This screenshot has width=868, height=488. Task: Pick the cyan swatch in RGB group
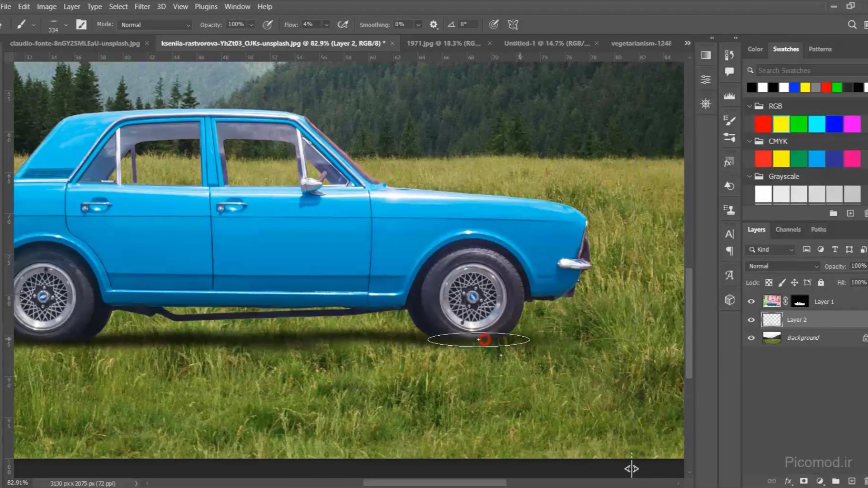816,124
